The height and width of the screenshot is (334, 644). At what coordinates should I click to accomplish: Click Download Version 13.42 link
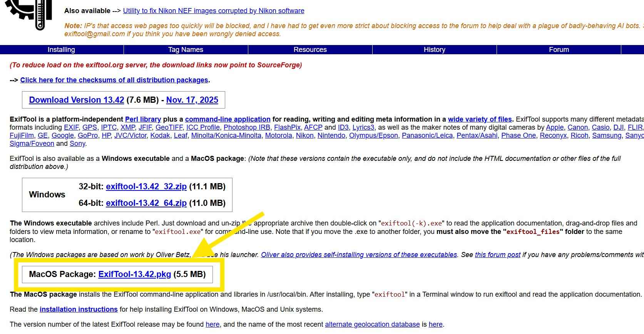77,100
